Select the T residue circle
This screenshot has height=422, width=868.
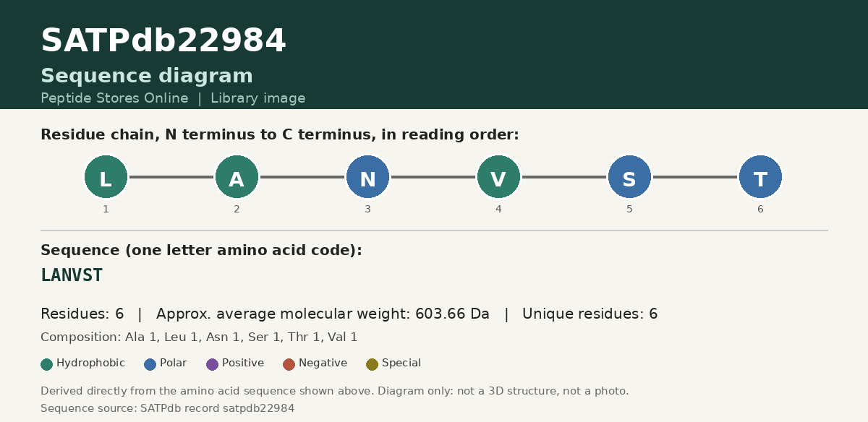tap(760, 177)
